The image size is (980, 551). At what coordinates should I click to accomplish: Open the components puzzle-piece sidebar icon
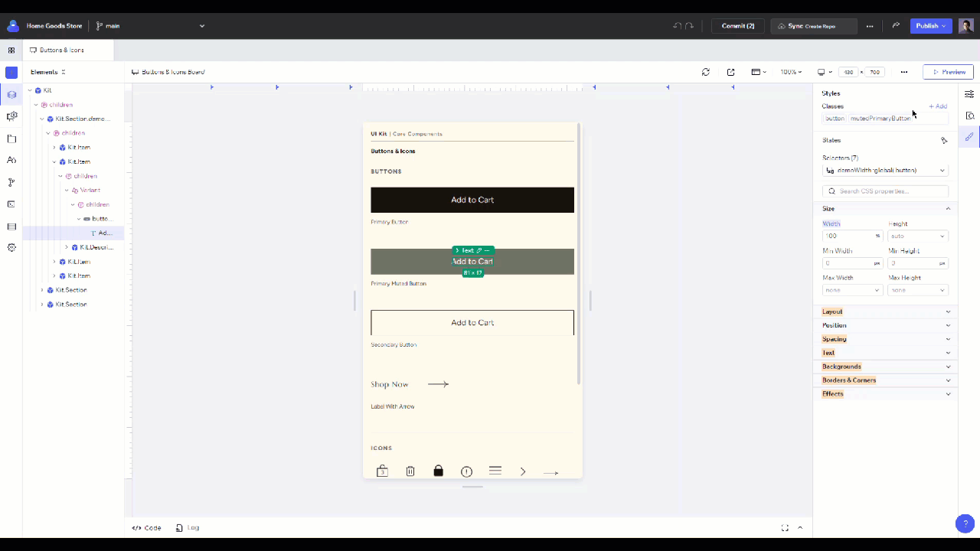[x=11, y=116]
